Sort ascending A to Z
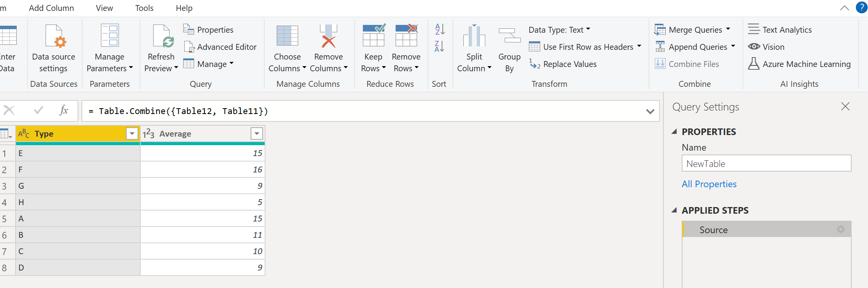This screenshot has height=288, width=868. click(x=440, y=29)
